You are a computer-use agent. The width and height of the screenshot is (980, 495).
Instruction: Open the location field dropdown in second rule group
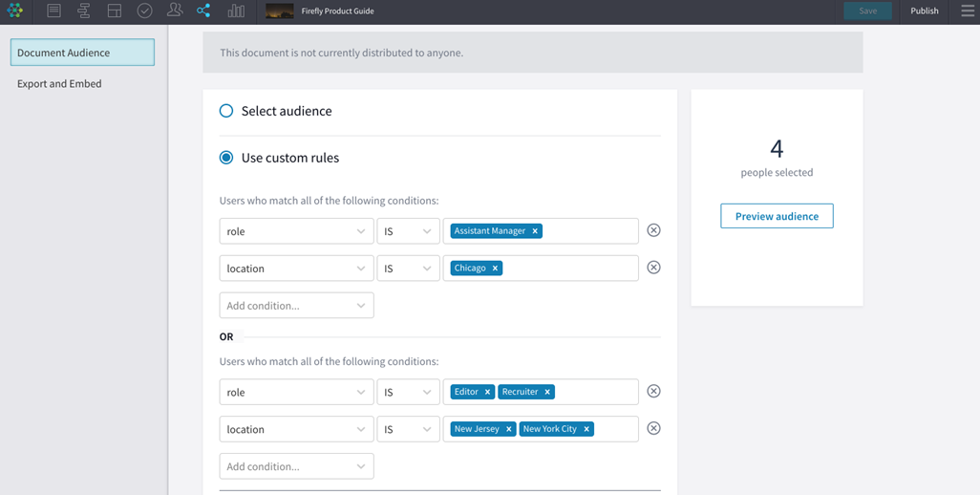296,430
